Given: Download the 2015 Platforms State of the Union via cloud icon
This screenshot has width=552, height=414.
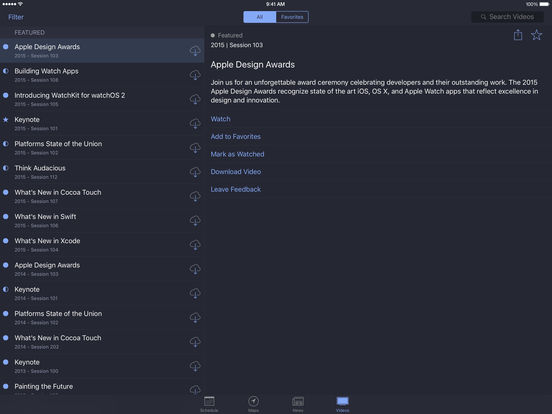Looking at the screenshot, I should [195, 148].
